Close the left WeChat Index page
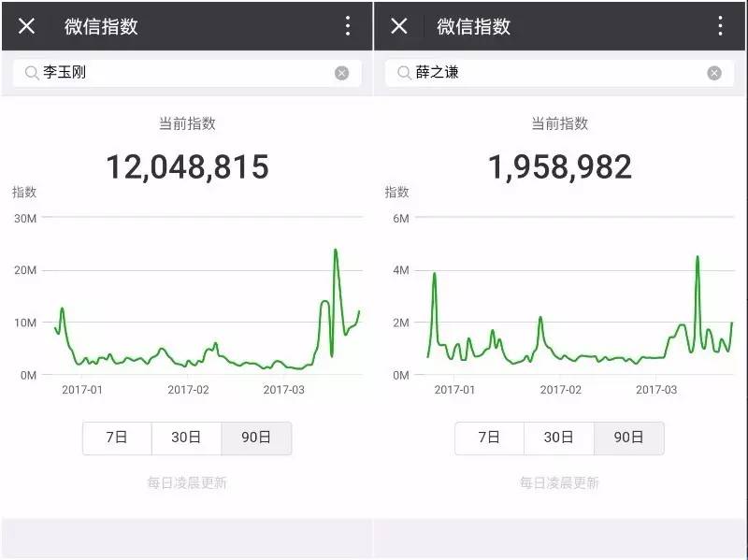This screenshot has height=560, width=748. pyautogui.click(x=26, y=26)
